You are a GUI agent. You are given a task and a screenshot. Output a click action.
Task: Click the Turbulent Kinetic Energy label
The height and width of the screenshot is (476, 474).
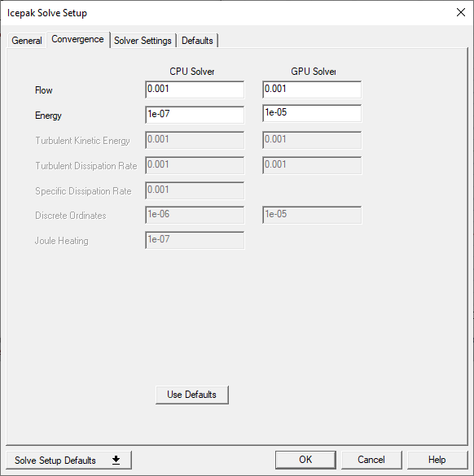click(82, 141)
